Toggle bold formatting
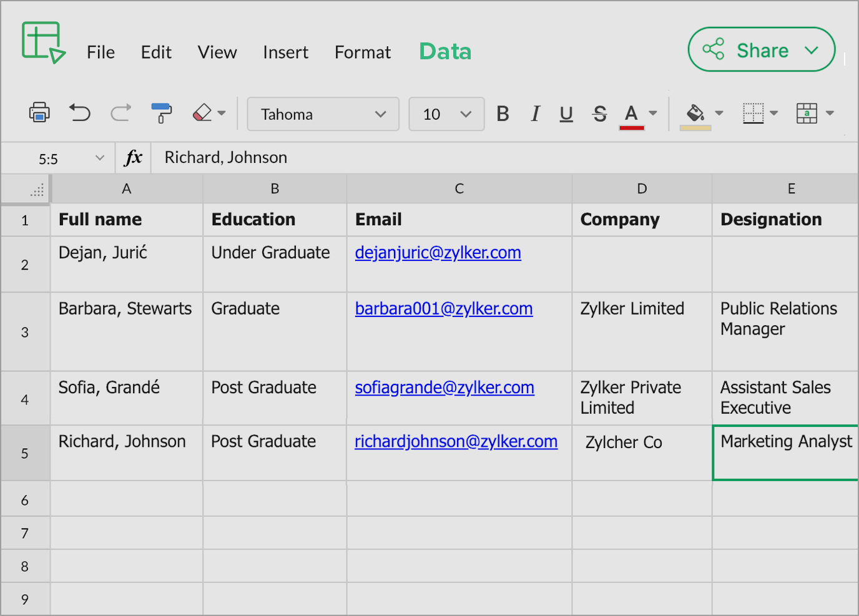Viewport: 859px width, 616px height. (x=503, y=114)
